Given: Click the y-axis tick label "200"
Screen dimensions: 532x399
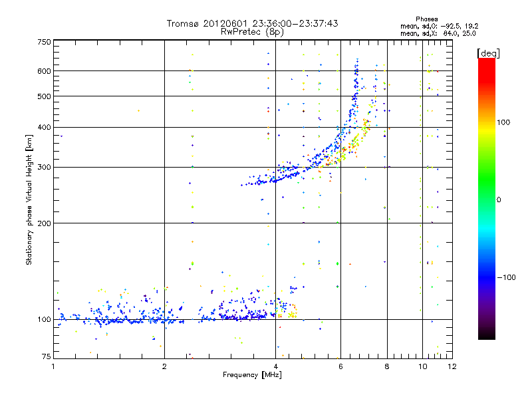Looking at the screenshot, I should 44,223.
